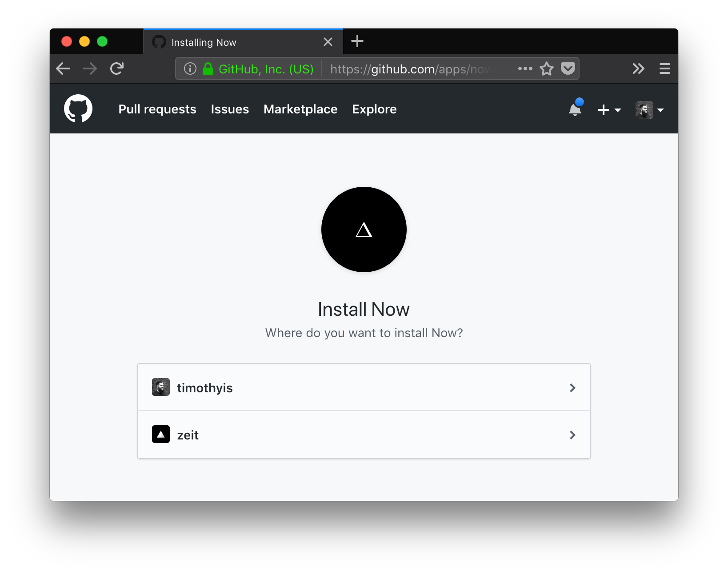Click the timothyis avatar thumbnail

pyautogui.click(x=161, y=387)
